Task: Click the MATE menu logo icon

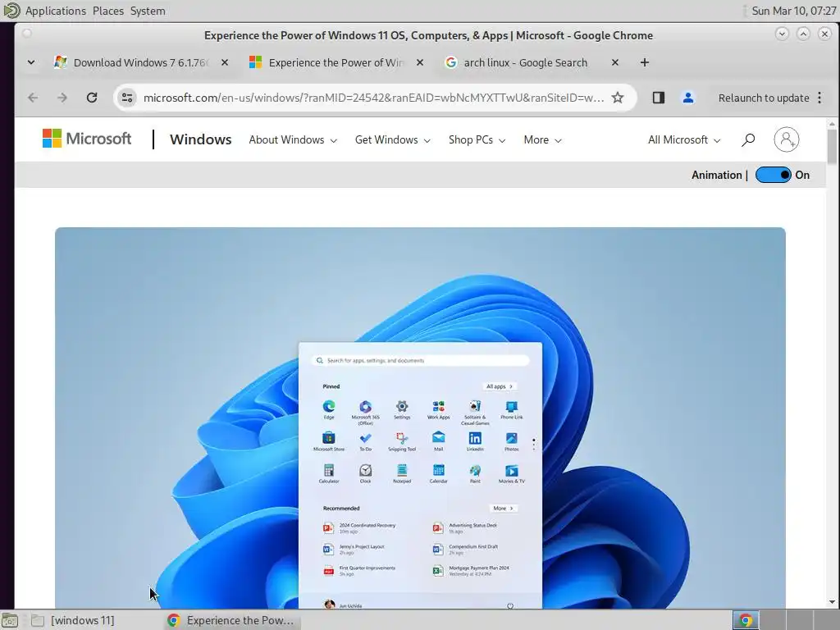Action: coord(11,10)
